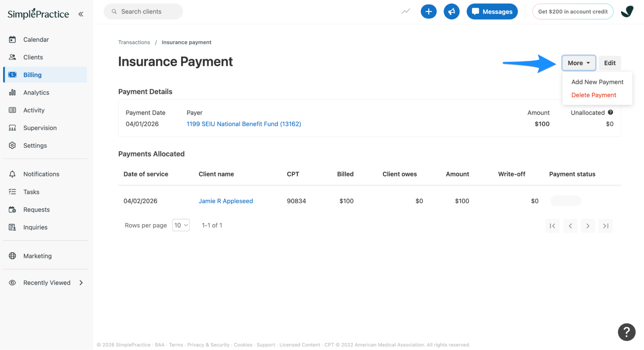Go to previous page arrow
644x350 pixels.
tap(570, 226)
